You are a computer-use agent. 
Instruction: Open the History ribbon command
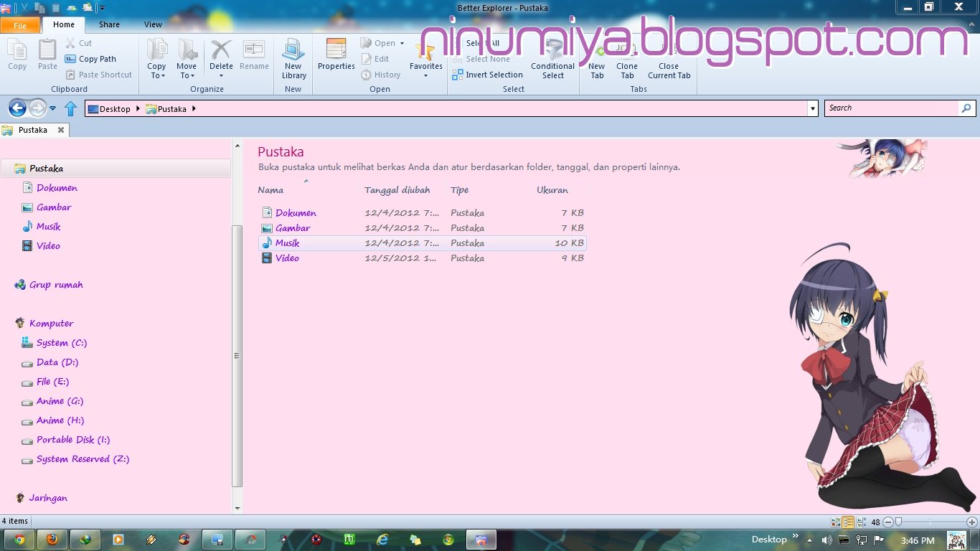[x=381, y=75]
